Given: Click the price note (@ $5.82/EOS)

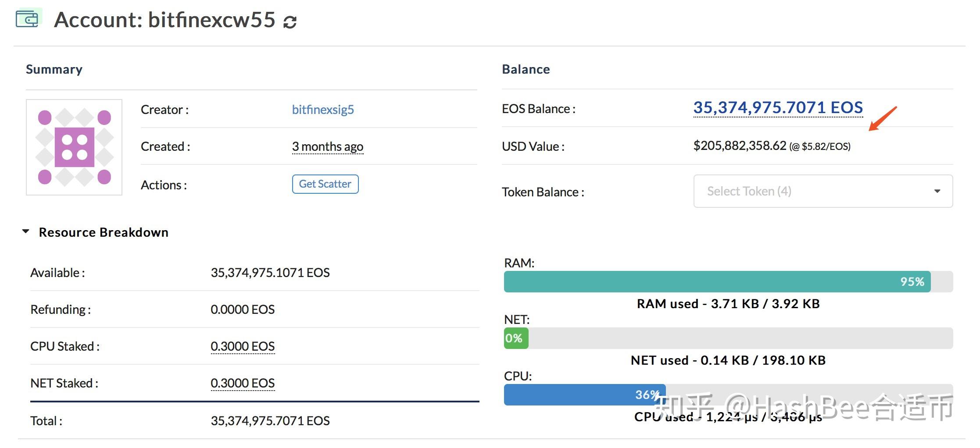Looking at the screenshot, I should (819, 146).
